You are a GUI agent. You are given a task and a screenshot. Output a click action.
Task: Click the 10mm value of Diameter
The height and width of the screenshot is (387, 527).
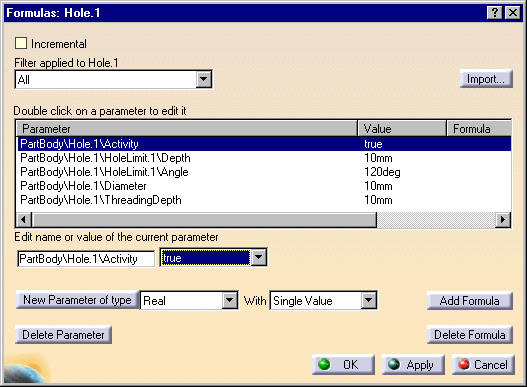click(x=378, y=186)
